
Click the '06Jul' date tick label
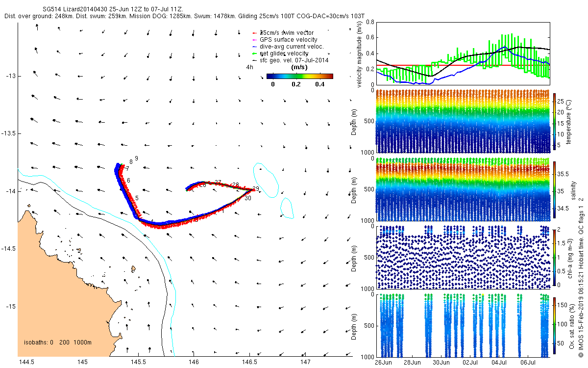(x=528, y=363)
